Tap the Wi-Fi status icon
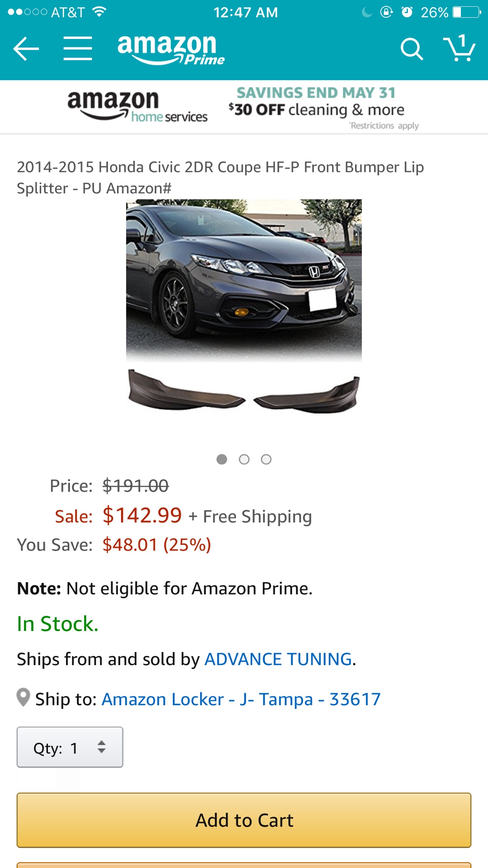 [x=99, y=12]
